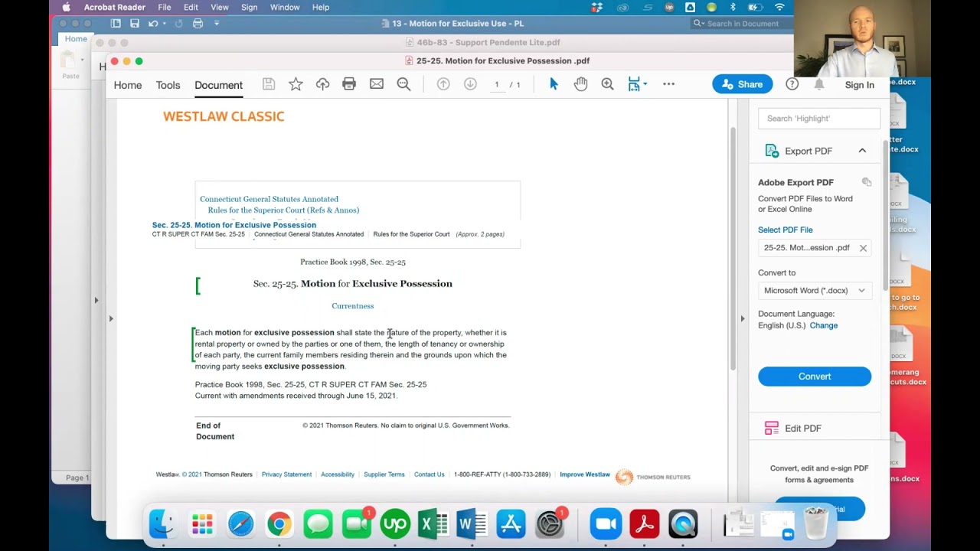Open the Supplier Terms footer link
Screen dimensions: 980x551
click(x=384, y=474)
